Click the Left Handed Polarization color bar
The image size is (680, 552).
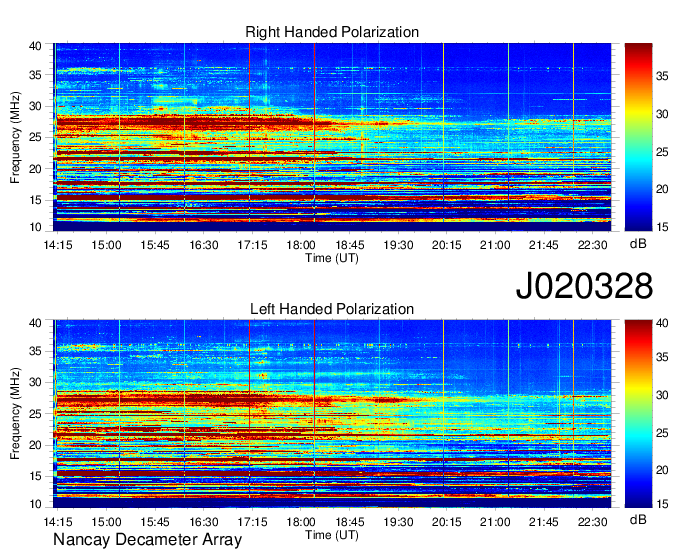pyautogui.click(x=638, y=414)
